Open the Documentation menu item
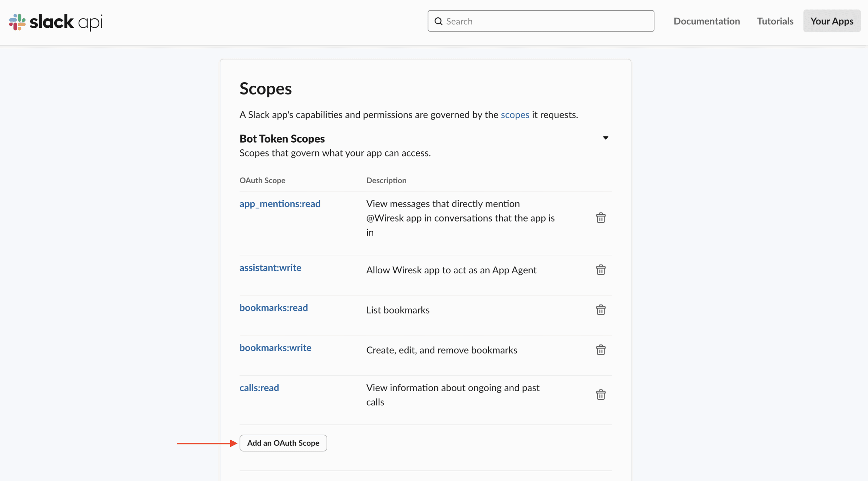 click(x=707, y=21)
